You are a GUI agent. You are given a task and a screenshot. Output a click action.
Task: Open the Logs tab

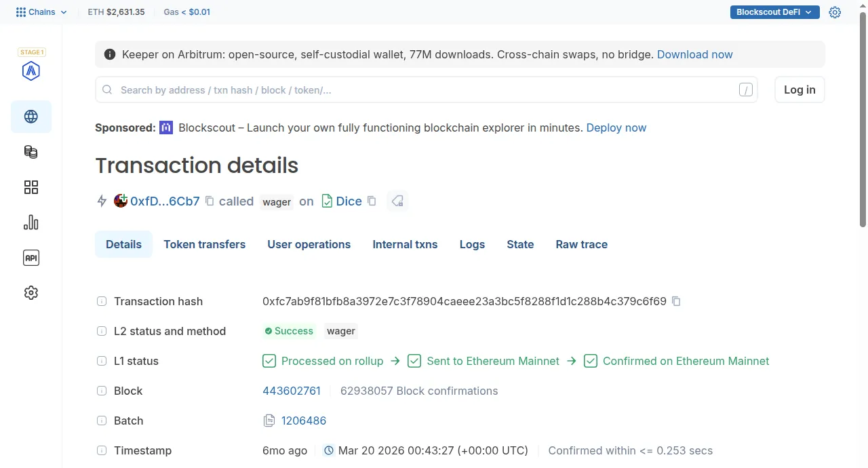(472, 244)
